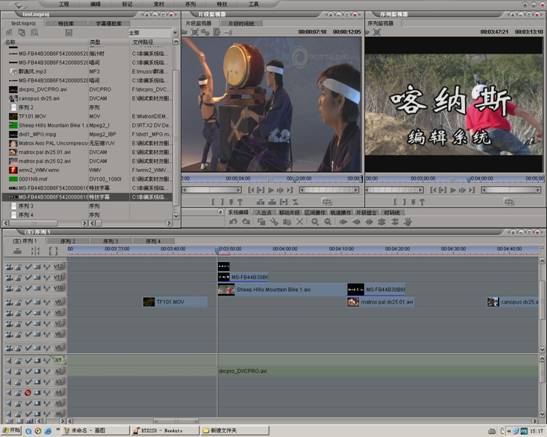Set mark-in bracket in the source monitor
The height and width of the screenshot is (437, 547).
[x=213, y=202]
